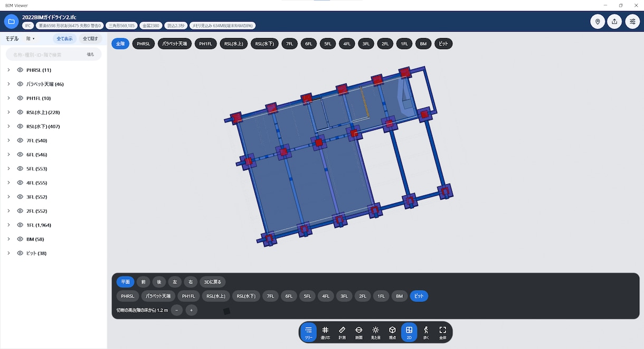Click the 全体 fit-all tool
Screen dimensions: 644x349
[443, 332]
